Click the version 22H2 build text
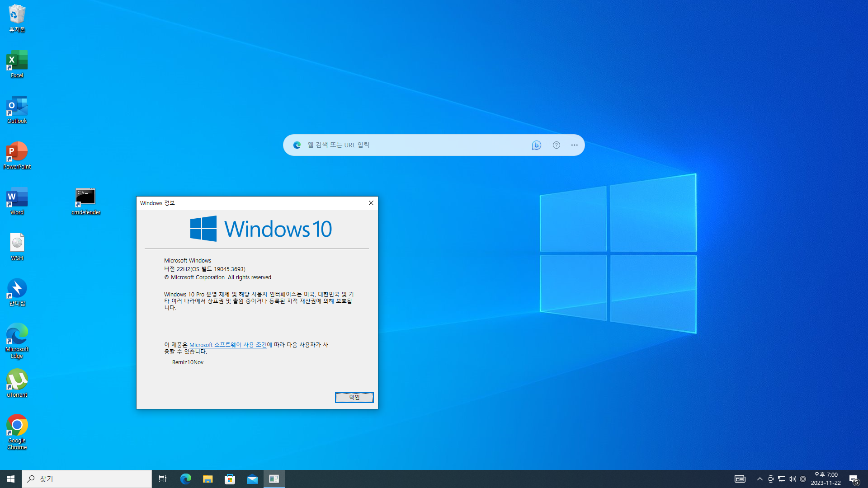This screenshot has width=868, height=488. click(205, 269)
